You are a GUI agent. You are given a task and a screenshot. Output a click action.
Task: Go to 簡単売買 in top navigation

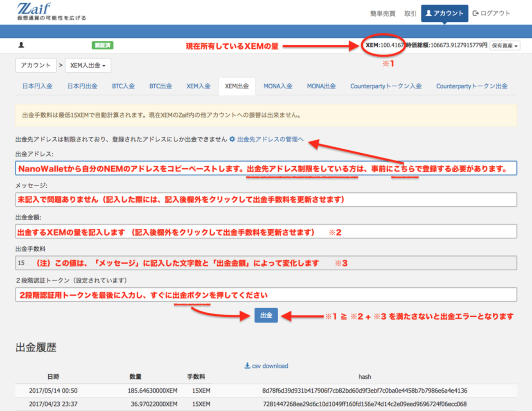(x=383, y=14)
